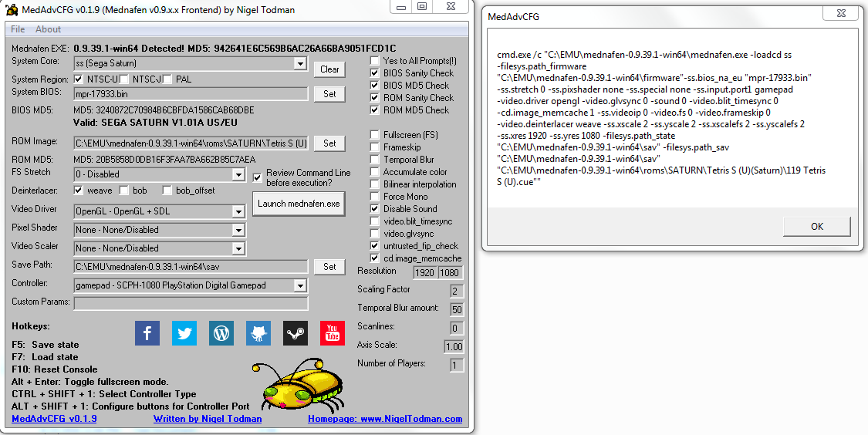Viewport: 868px width, 435px height.
Task: Click Set button for ROM Image
Action: (x=329, y=143)
